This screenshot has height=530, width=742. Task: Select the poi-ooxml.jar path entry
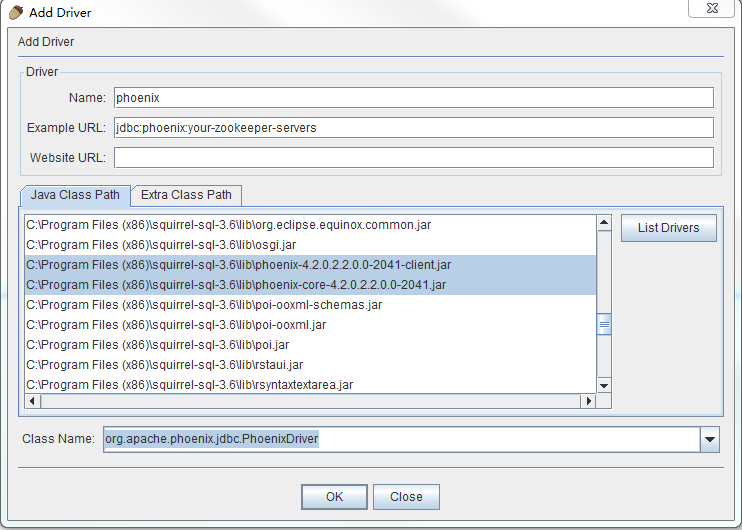coord(310,325)
